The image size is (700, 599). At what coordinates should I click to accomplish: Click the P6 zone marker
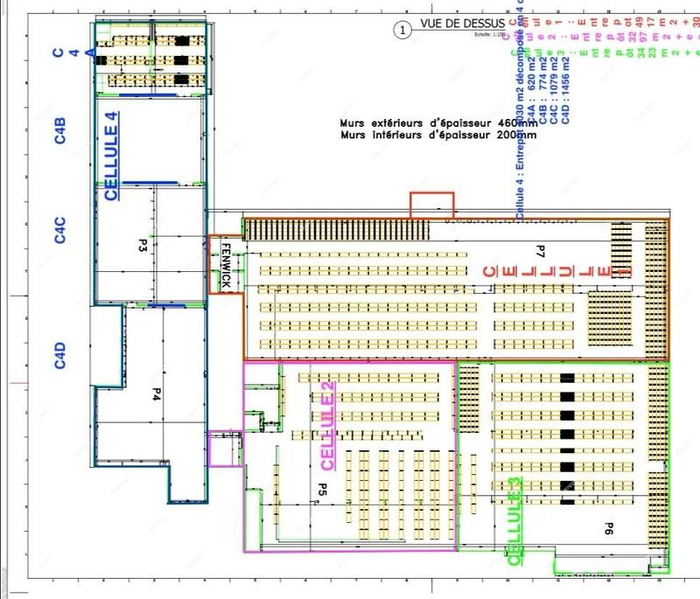(x=609, y=526)
